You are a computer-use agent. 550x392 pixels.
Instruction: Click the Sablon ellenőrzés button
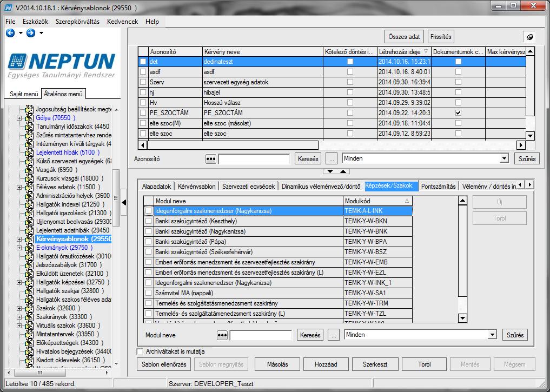pos(164,364)
